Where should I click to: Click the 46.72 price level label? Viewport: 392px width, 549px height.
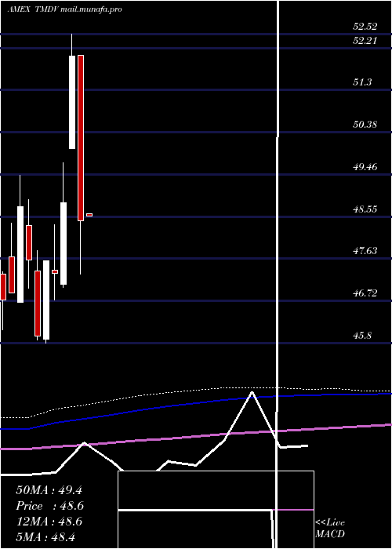(x=365, y=293)
